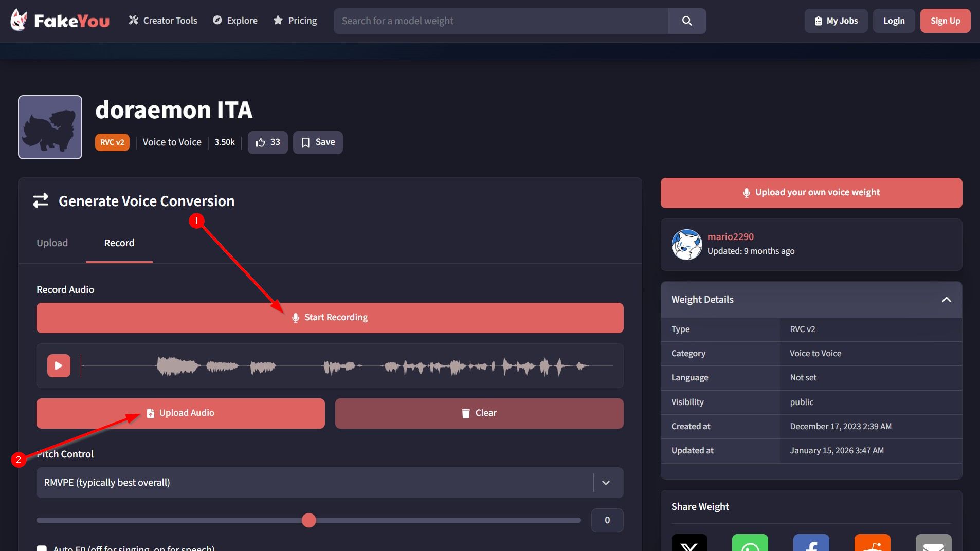Click the 'Not set' language value
Image resolution: width=980 pixels, height=551 pixels.
(x=803, y=378)
